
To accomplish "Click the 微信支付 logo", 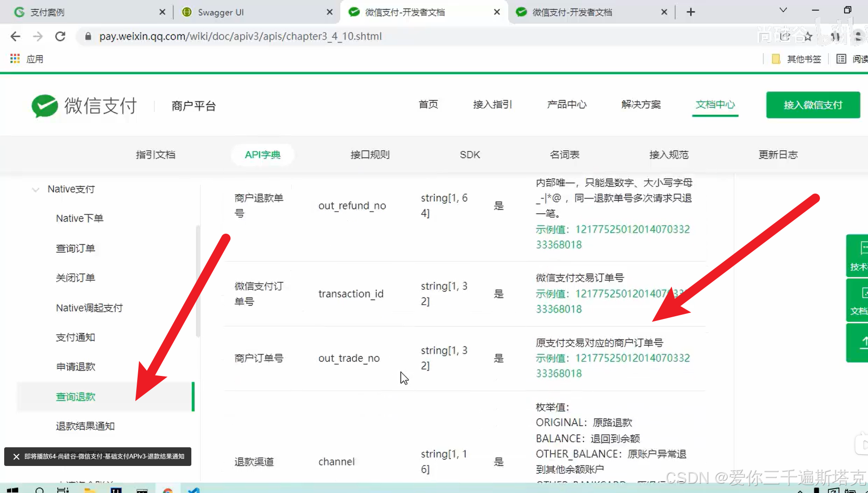I will pyautogui.click(x=84, y=105).
